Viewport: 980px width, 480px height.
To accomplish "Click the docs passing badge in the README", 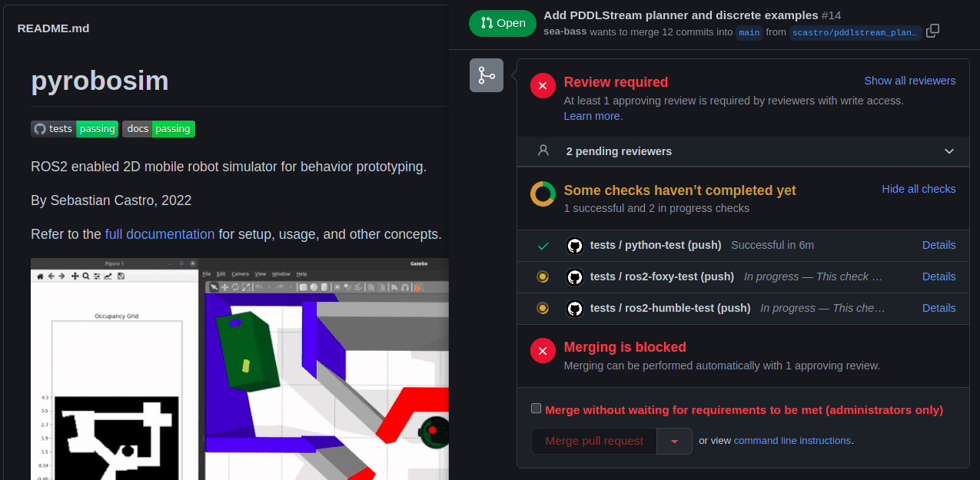I will (158, 129).
